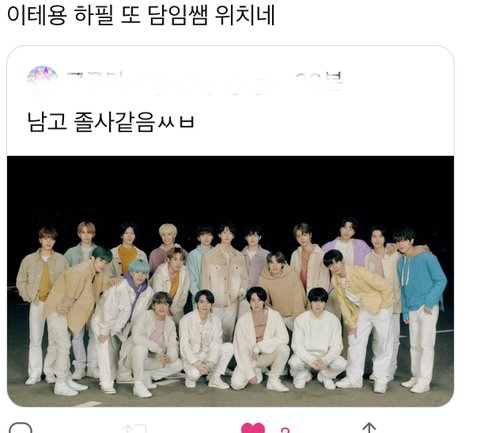Open the quoted tweet text '남고 졸사같음ㅆㅂ'
Viewport: 480px width, 433px height.
(111, 122)
